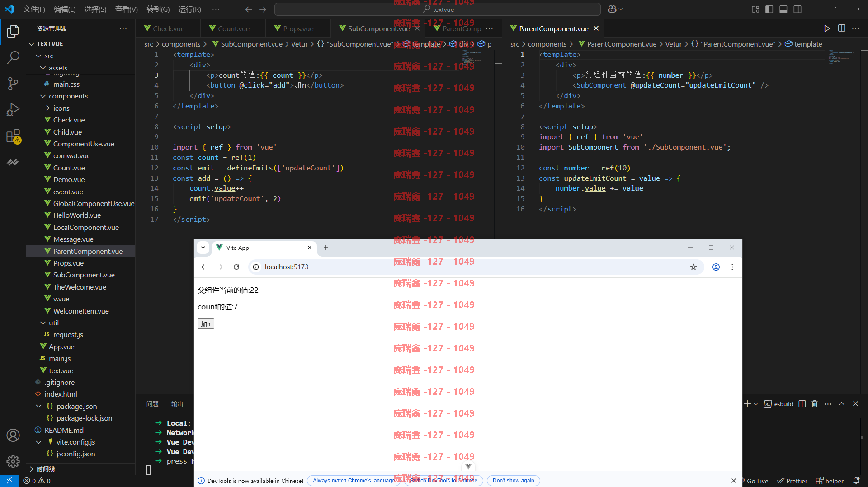Viewport: 868px width, 487px height.
Task: Open Chrome three-dot menu
Action: pos(732,267)
